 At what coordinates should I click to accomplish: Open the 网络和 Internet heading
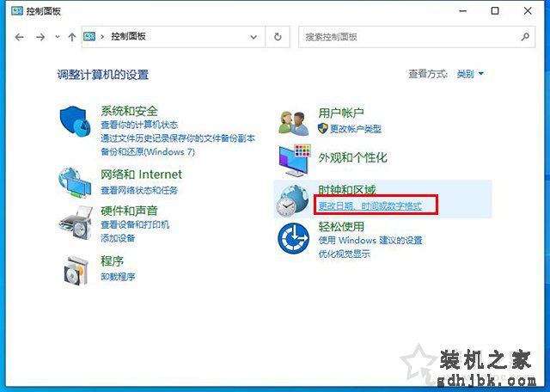(141, 175)
